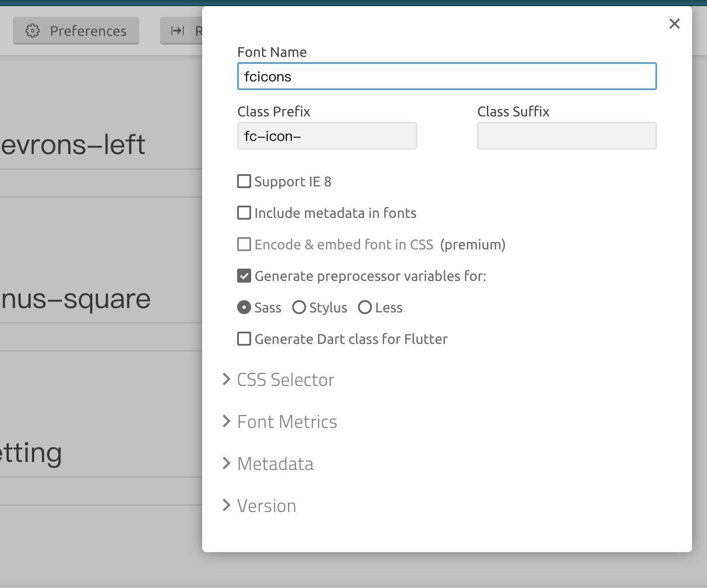The image size is (707, 588).
Task: Select the Sass radio option
Action: click(244, 307)
